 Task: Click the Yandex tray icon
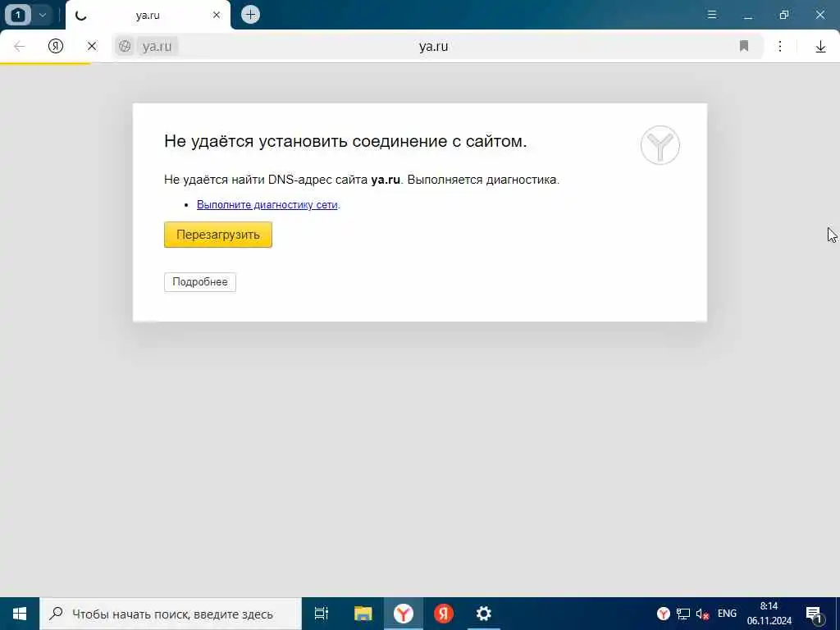pos(663,614)
